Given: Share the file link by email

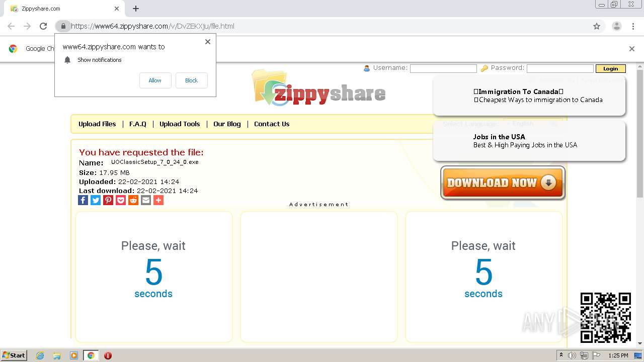Looking at the screenshot, I should point(146,200).
